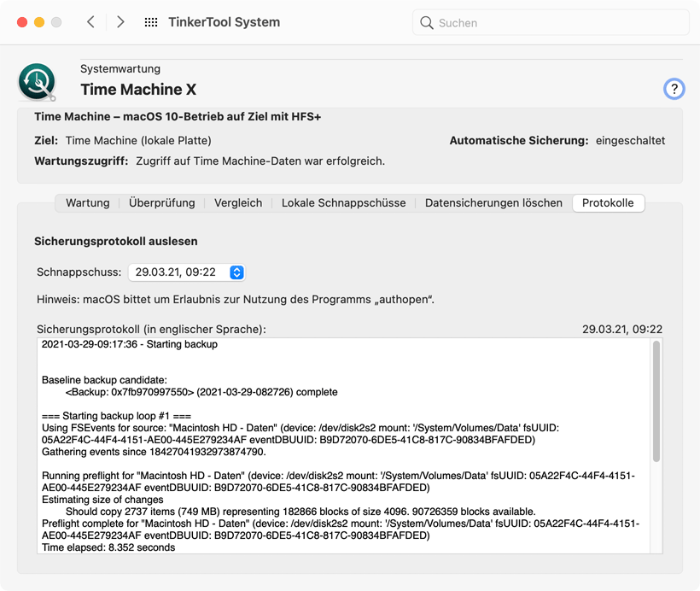Click 'Estimating size of changes' line
The image size is (700, 591).
coord(102,500)
